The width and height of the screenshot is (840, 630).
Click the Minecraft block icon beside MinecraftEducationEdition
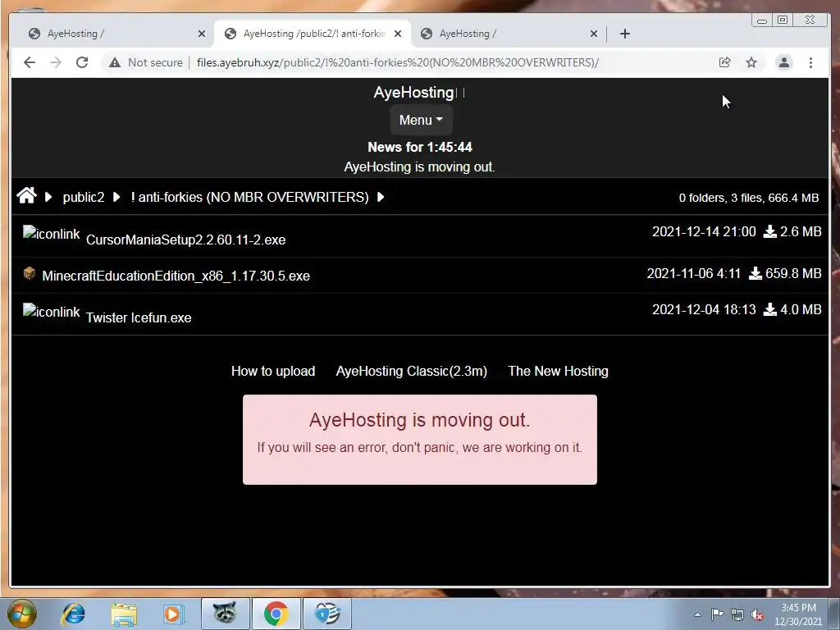[x=30, y=273]
